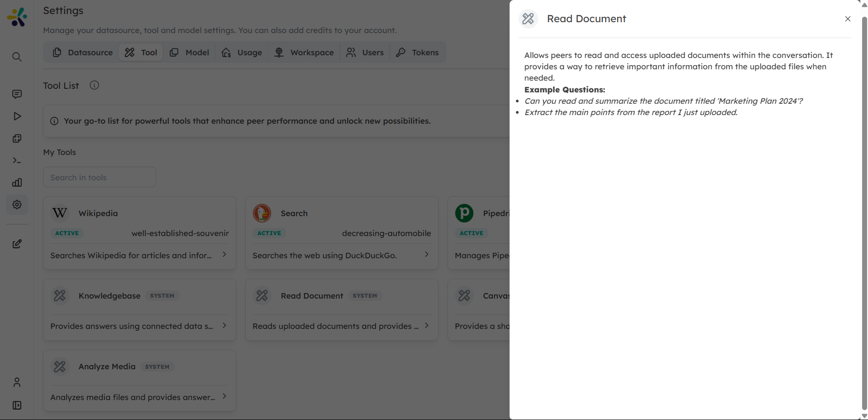Close the Read Document panel
868x420 pixels.
848,19
